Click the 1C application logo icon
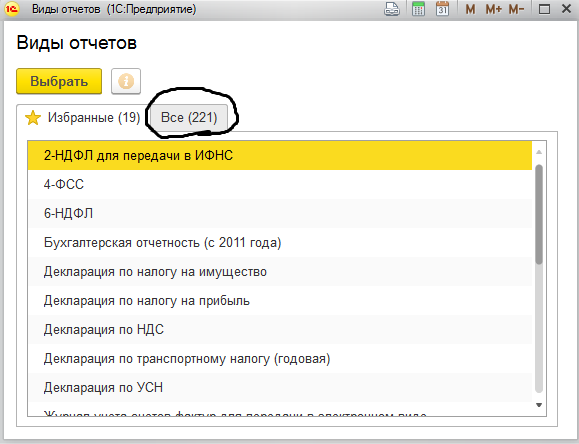Image resolution: width=579 pixels, height=444 pixels. point(12,8)
